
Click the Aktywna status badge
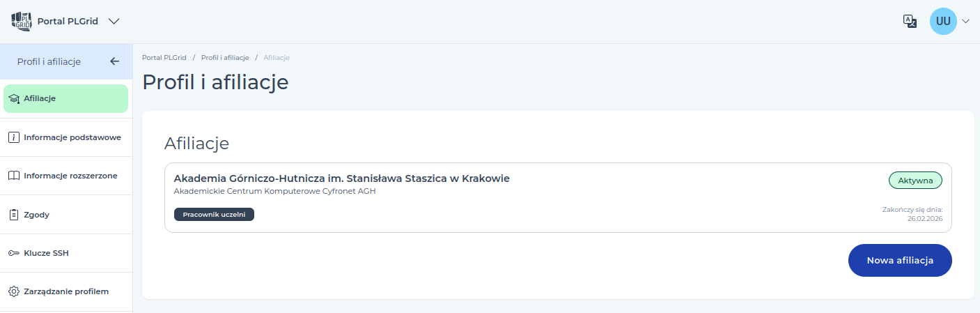[x=915, y=181]
